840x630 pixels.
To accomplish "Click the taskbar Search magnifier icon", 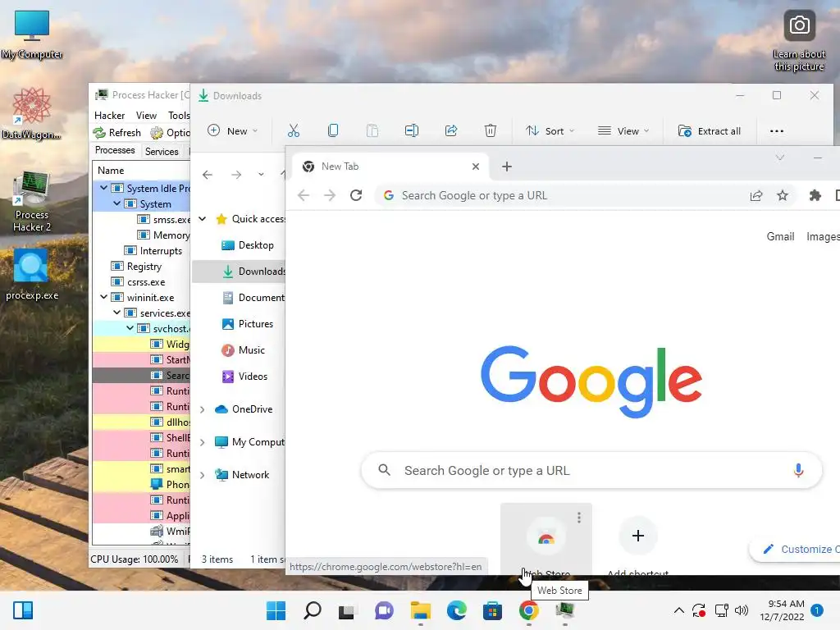I will pyautogui.click(x=313, y=610).
